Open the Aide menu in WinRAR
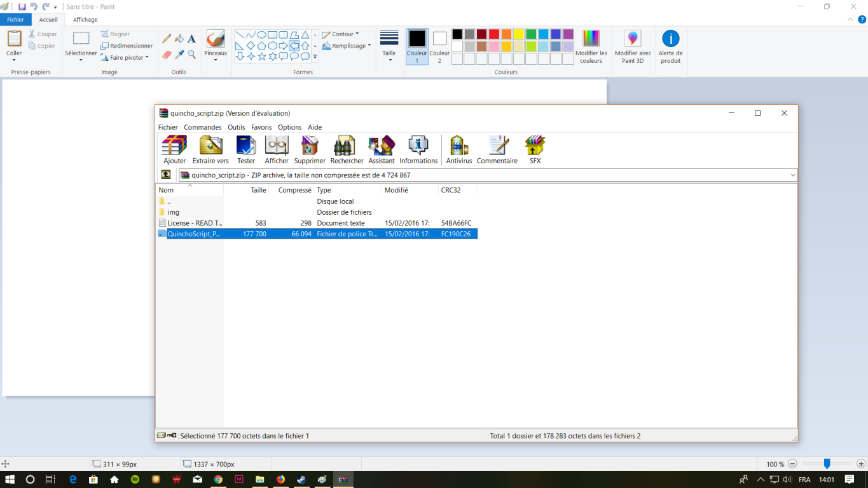 [315, 127]
